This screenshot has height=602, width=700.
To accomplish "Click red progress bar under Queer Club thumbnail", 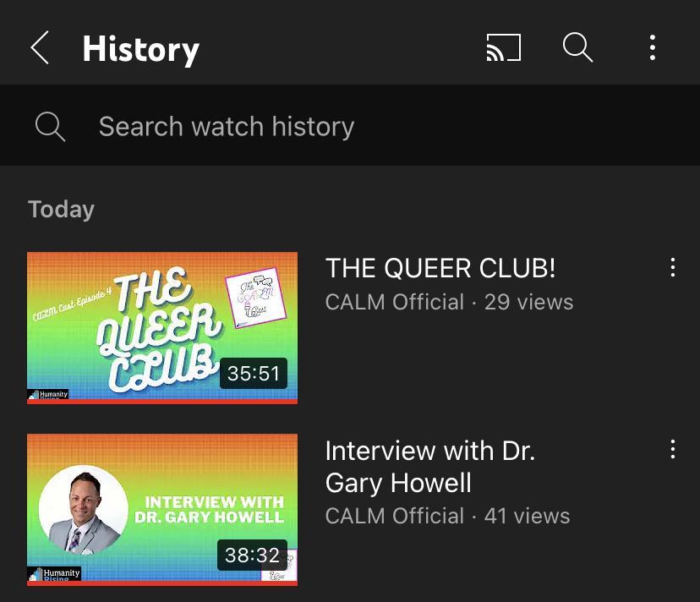I will [x=162, y=402].
